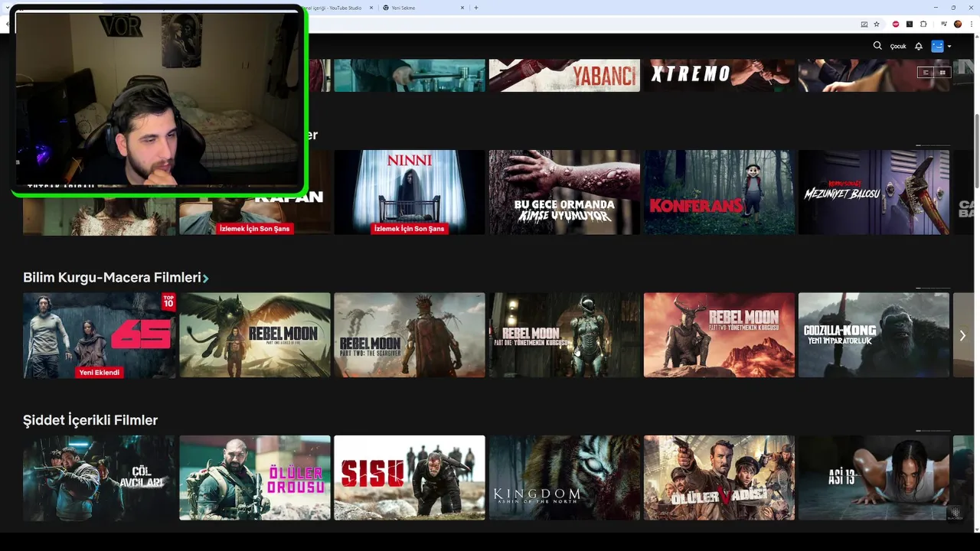Viewport: 980px width, 551px height.
Task: Open the Çöl Avcıları movie
Action: (100, 478)
